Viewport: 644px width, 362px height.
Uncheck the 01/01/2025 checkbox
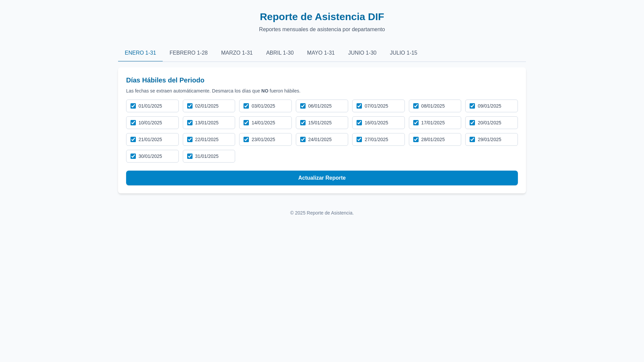pos(133,106)
